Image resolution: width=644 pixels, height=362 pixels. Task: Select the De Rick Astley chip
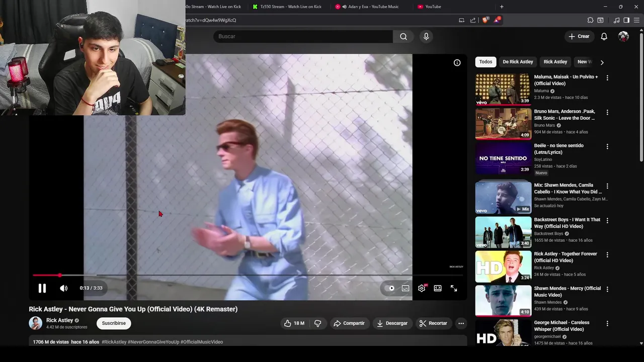pyautogui.click(x=518, y=62)
